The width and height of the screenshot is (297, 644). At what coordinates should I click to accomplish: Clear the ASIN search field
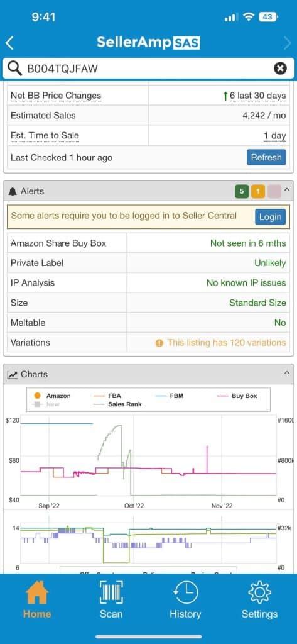(280, 68)
